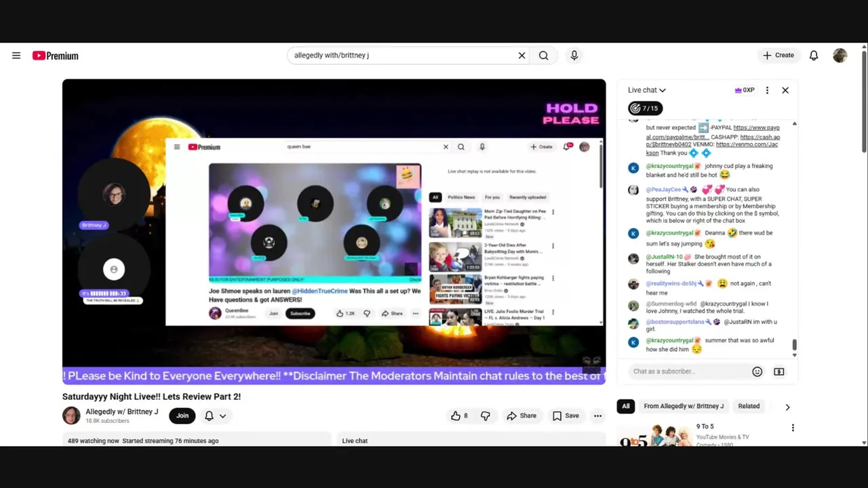868x488 pixels.
Task: Open the cash.app link in chat
Action: pos(713,140)
